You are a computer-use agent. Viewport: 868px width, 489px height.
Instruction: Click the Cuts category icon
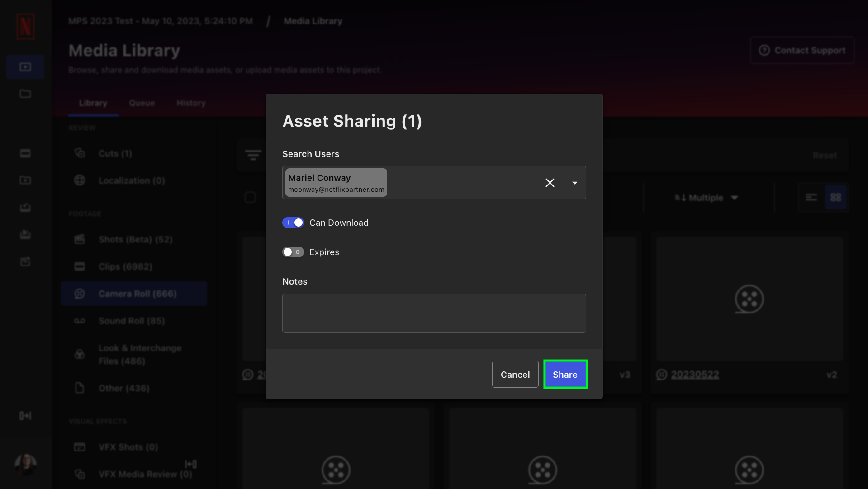(80, 153)
